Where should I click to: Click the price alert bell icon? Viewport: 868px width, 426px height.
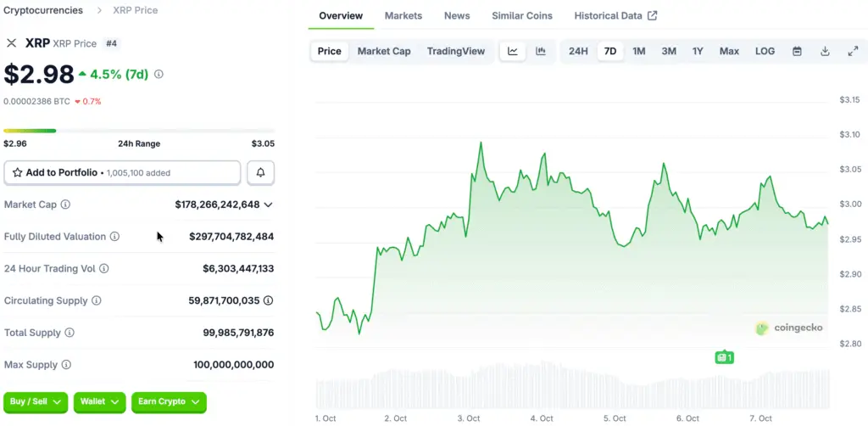260,172
